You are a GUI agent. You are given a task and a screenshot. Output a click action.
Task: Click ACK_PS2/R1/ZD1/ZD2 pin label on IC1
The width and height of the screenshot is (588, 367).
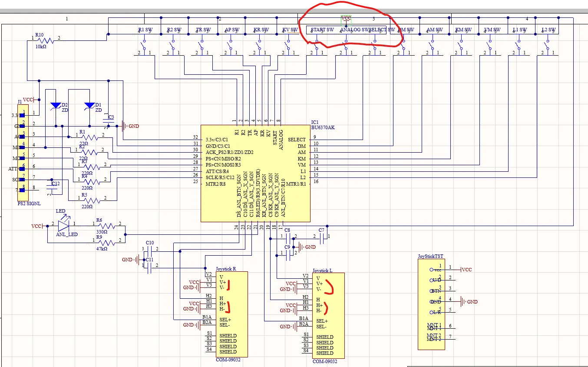click(229, 152)
